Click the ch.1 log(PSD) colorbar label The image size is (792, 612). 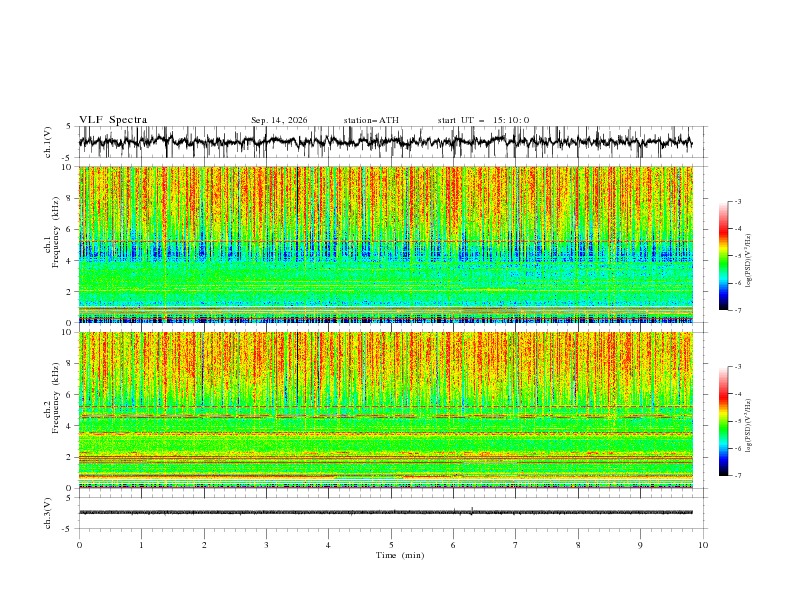tap(749, 261)
